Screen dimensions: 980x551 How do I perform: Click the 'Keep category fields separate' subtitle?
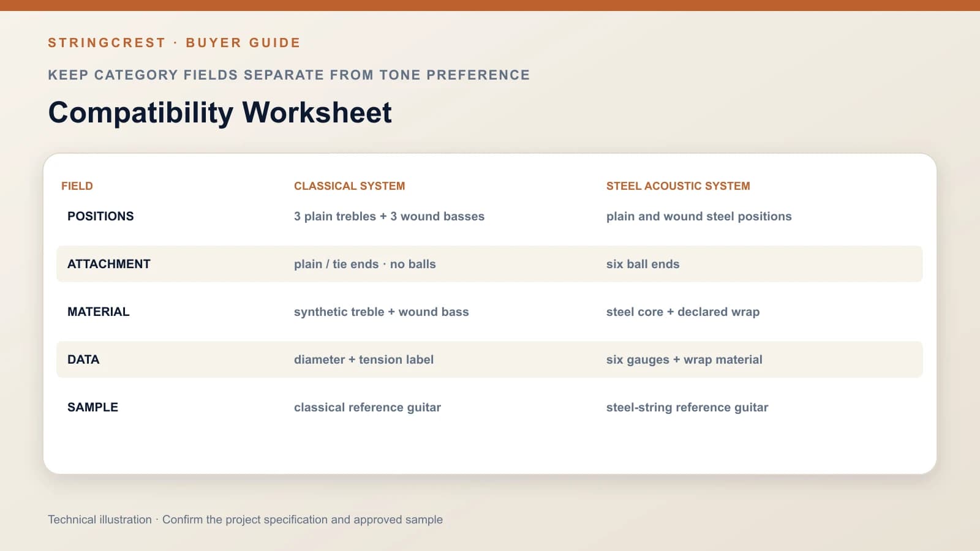coord(289,75)
